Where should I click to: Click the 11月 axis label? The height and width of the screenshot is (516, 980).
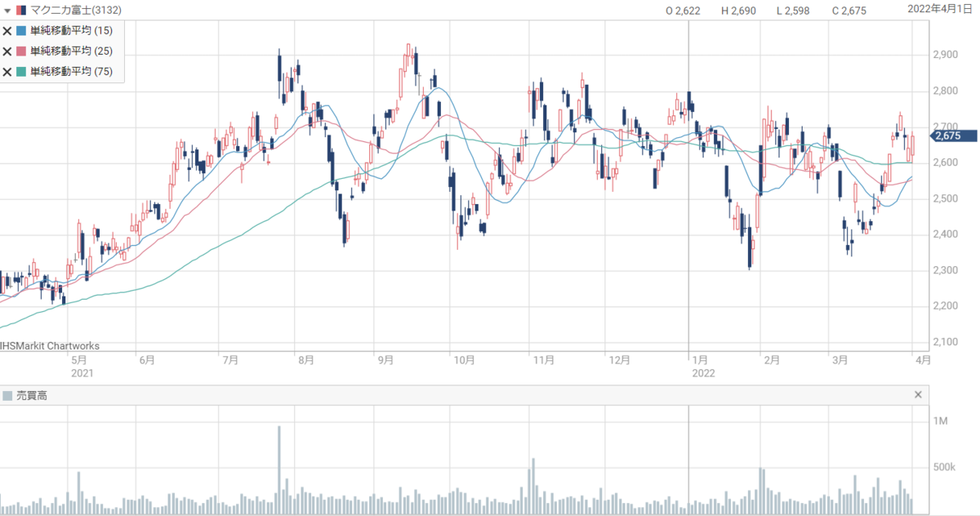543,359
